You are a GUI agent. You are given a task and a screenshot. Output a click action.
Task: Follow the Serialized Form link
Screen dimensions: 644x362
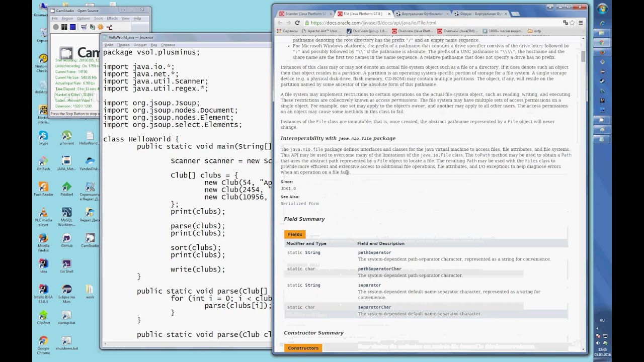click(x=300, y=204)
